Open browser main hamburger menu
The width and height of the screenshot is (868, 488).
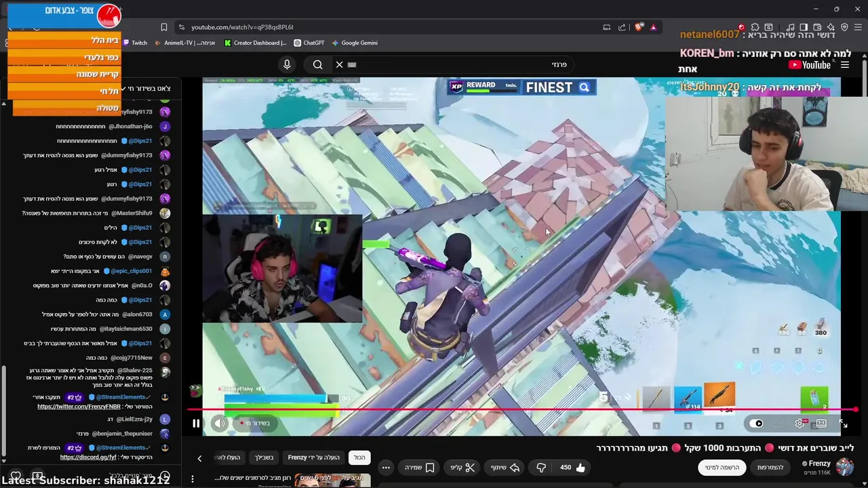click(859, 27)
